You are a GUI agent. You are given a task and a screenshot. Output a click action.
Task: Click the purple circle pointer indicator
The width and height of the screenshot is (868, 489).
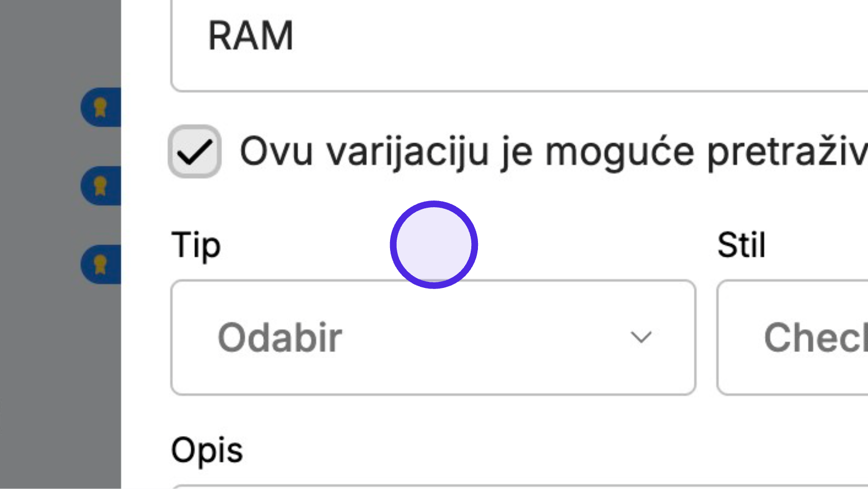coord(434,245)
